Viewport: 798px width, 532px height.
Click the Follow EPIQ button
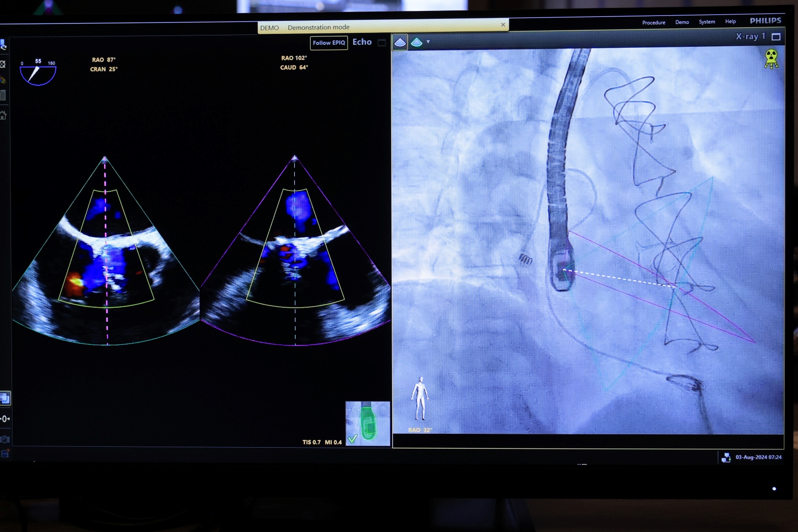click(329, 43)
